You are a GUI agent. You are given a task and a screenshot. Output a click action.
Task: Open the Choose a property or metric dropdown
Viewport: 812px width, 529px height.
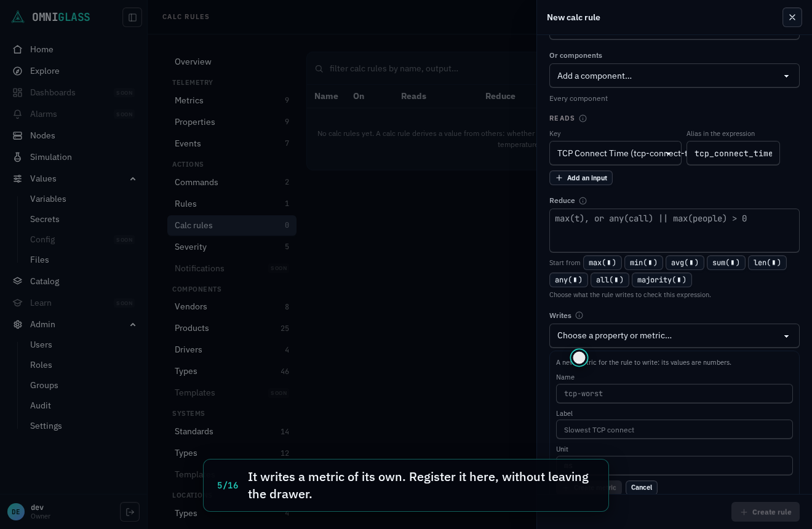tap(674, 336)
